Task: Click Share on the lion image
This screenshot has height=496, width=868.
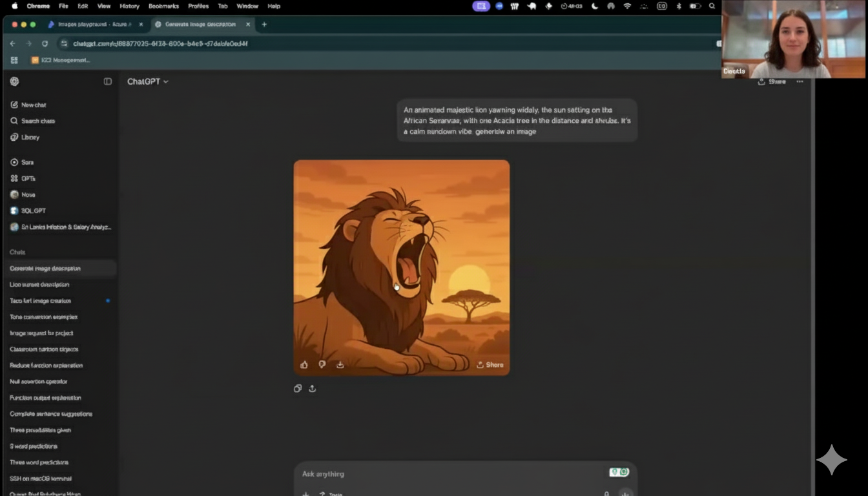Action: (x=490, y=365)
